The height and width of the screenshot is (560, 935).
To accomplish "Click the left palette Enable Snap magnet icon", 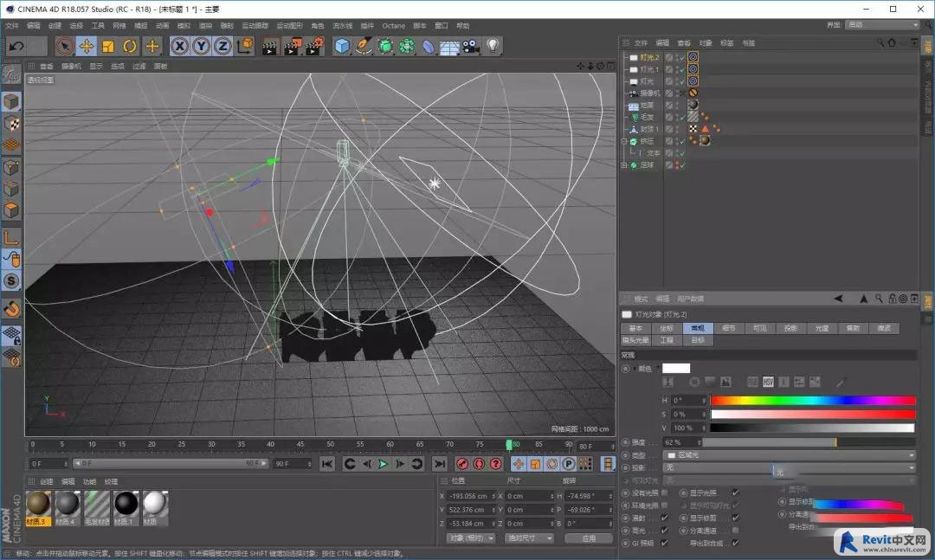I will coord(11,309).
